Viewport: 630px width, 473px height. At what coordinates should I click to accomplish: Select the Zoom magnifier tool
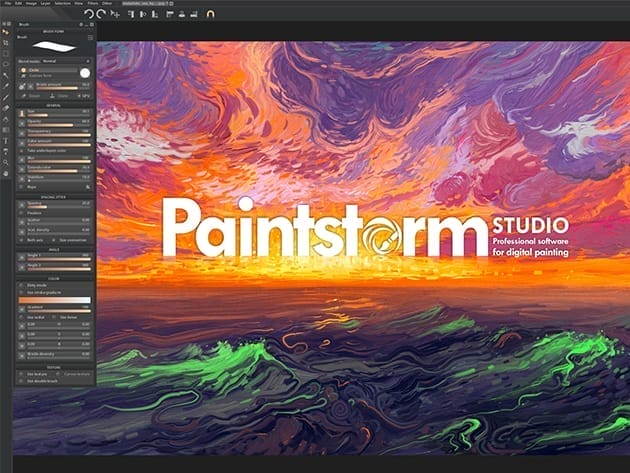point(6,161)
